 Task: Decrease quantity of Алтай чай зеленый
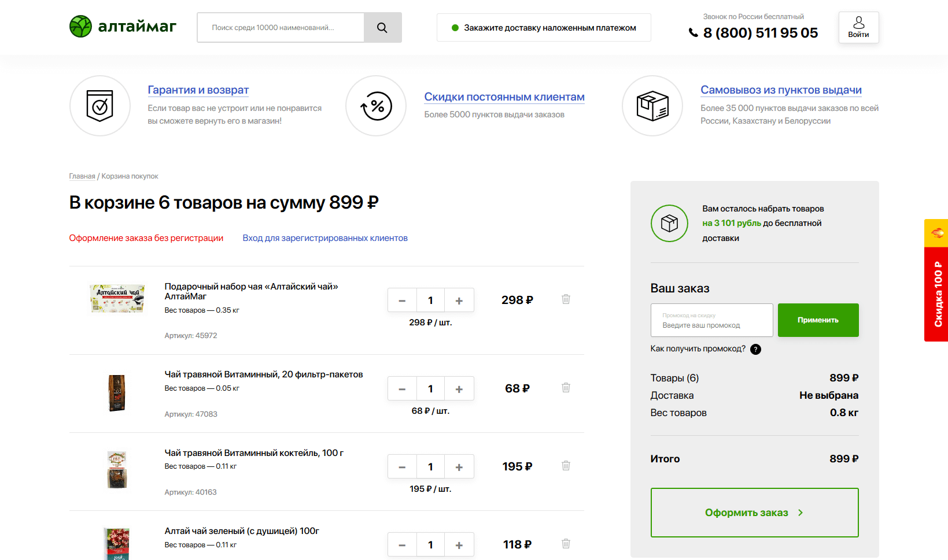coord(402,545)
